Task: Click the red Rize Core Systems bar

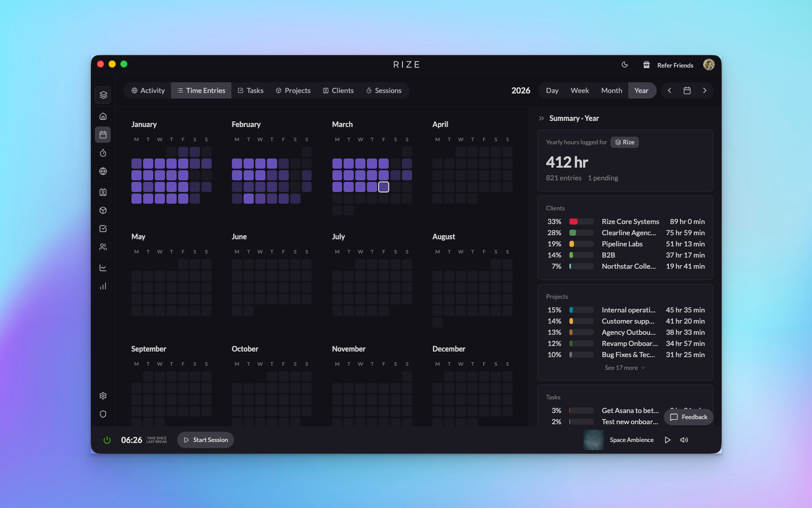Action: click(581, 221)
